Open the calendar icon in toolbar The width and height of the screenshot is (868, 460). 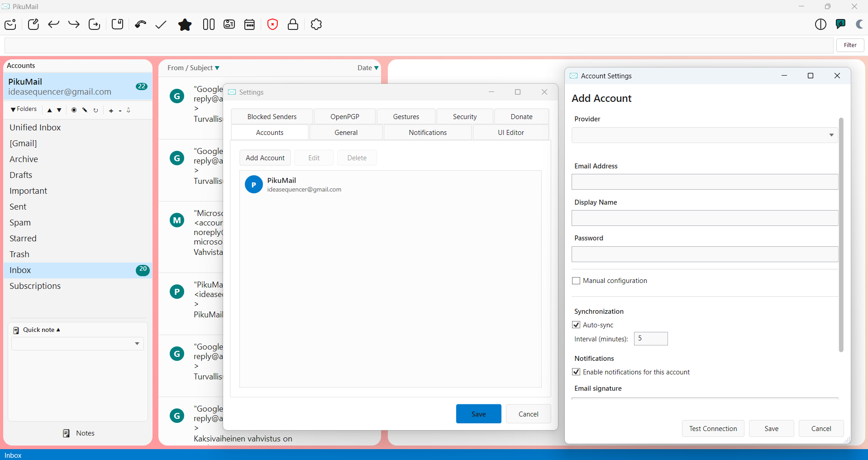click(x=250, y=24)
